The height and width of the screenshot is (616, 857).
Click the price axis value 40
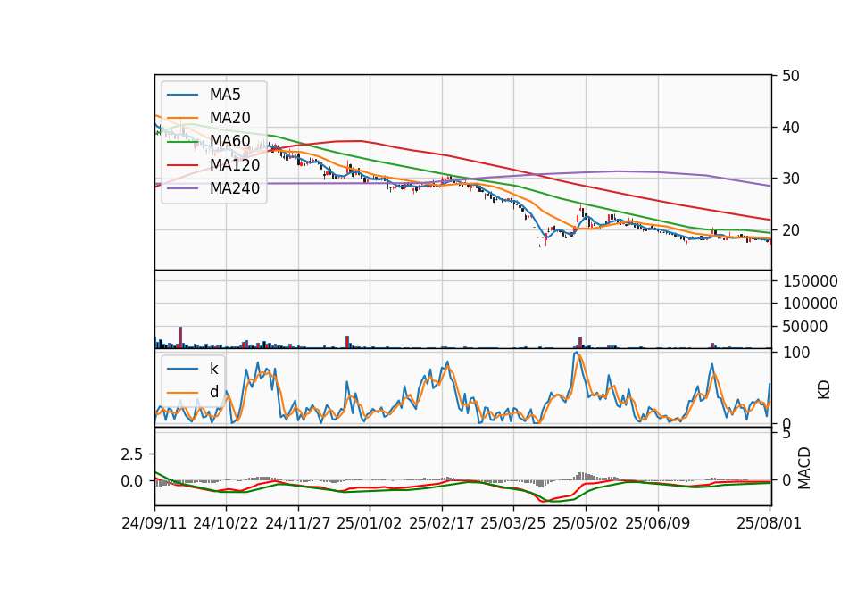coord(791,128)
